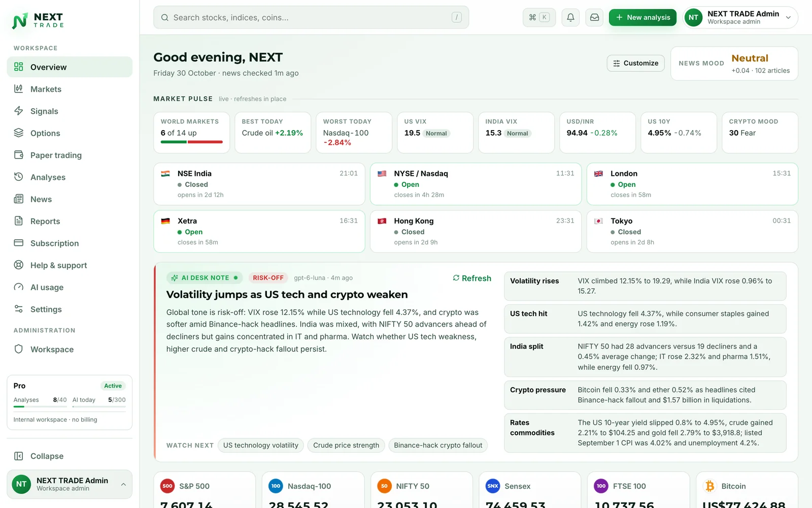Viewport: 812px width, 508px height.
Task: Open the notifications bell icon
Action: [x=570, y=17]
